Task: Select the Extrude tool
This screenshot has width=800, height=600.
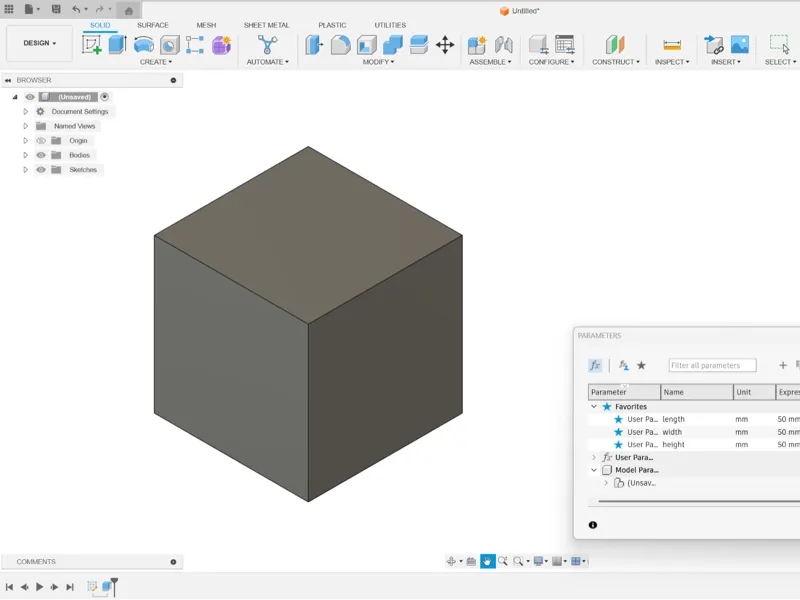Action: 117,45
